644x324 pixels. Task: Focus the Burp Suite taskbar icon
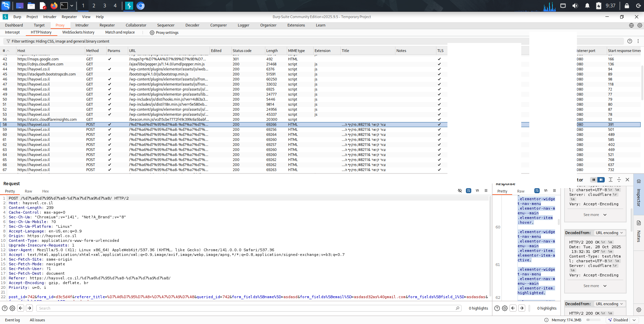pyautogui.click(x=129, y=6)
